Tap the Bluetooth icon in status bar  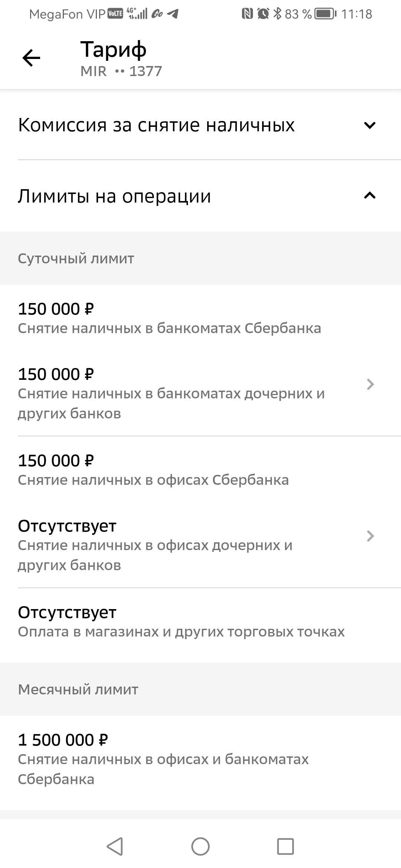(277, 14)
